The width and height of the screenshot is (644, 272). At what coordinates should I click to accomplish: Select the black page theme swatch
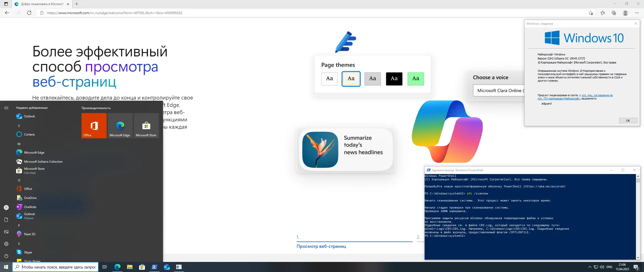394,79
